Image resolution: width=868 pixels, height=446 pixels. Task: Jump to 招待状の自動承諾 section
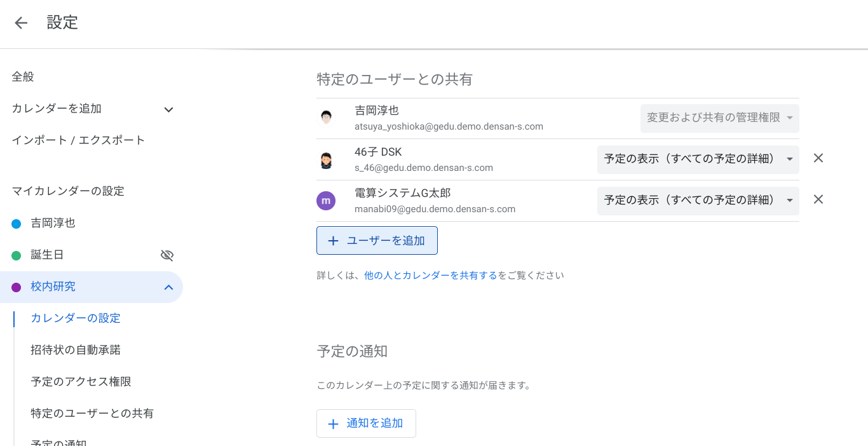[x=76, y=350]
